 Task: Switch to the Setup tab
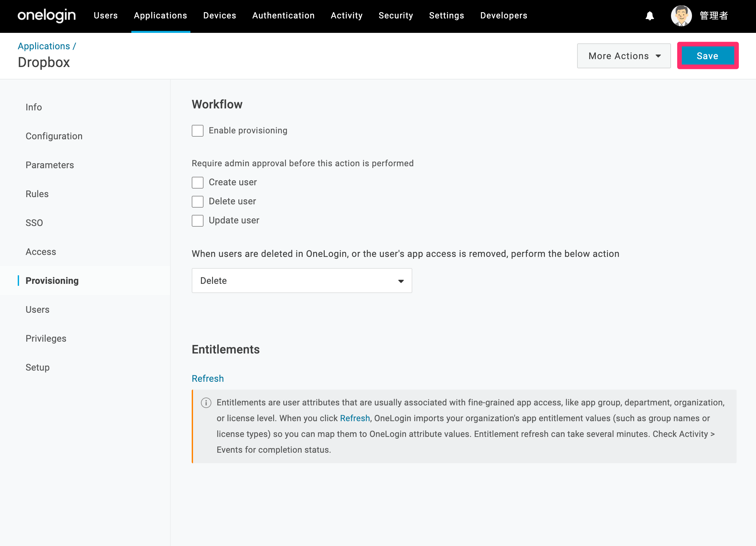click(x=37, y=367)
